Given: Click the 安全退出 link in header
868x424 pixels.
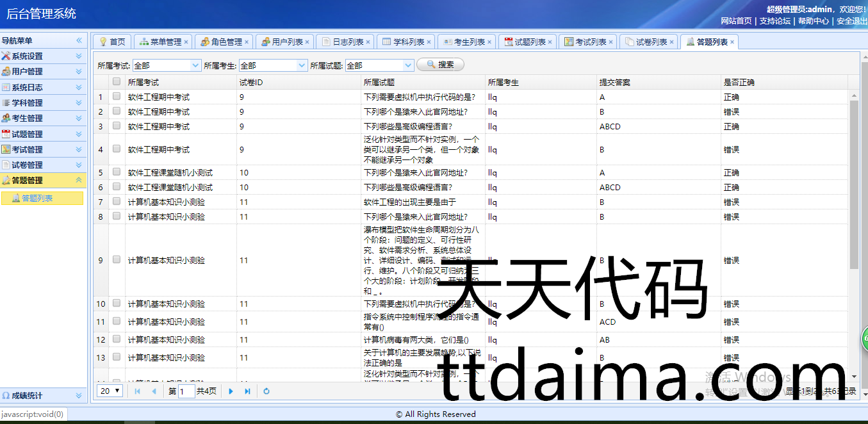Looking at the screenshot, I should coord(851,21).
